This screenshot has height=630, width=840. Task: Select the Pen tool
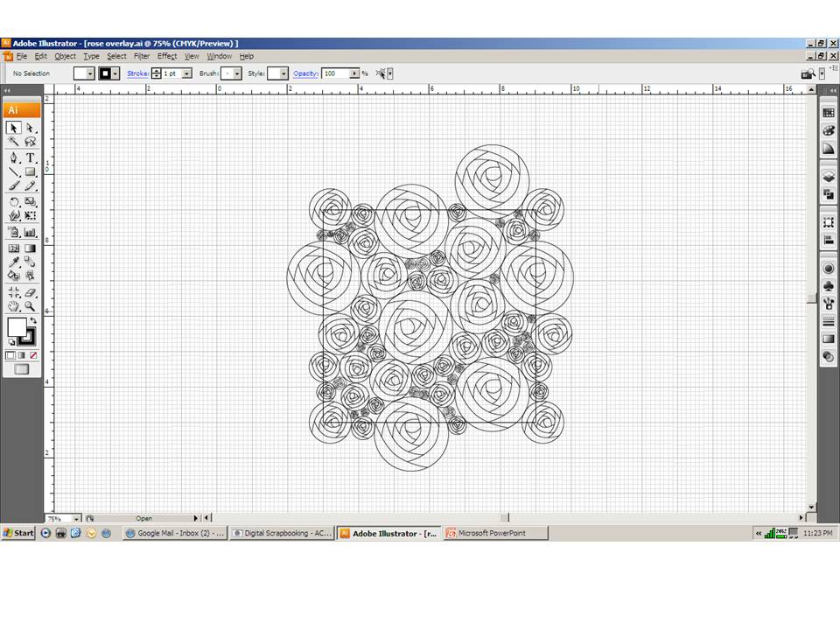click(x=12, y=157)
